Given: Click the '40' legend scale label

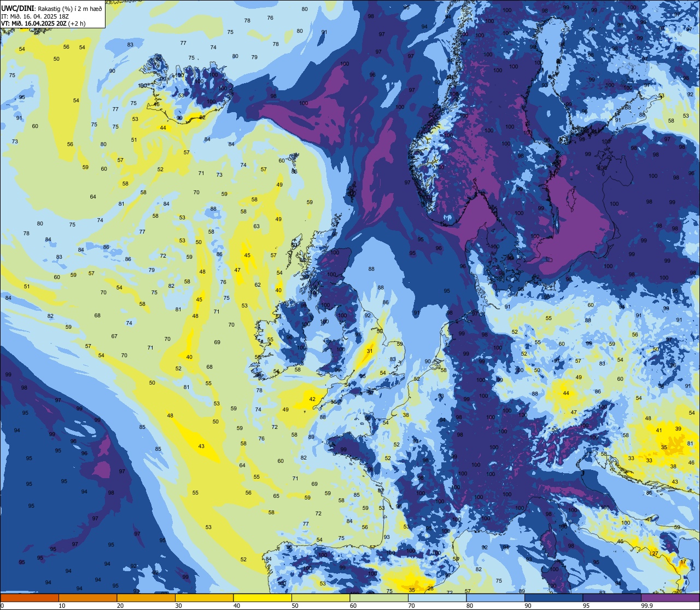Looking at the screenshot, I should [237, 606].
